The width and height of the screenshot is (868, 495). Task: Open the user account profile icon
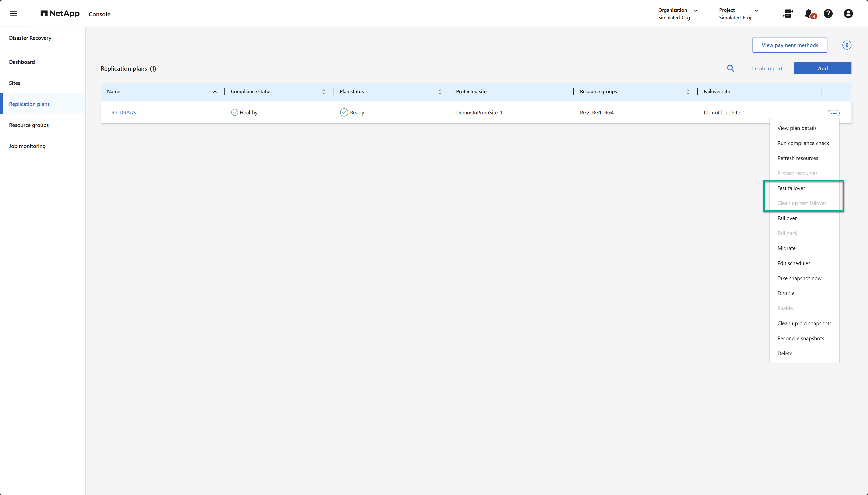[848, 14]
